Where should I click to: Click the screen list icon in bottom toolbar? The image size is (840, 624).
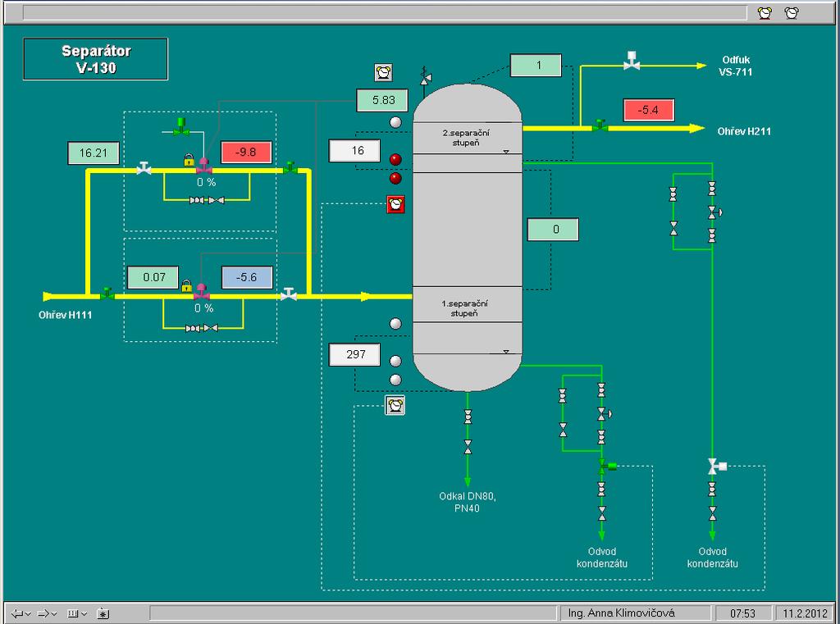(73, 613)
